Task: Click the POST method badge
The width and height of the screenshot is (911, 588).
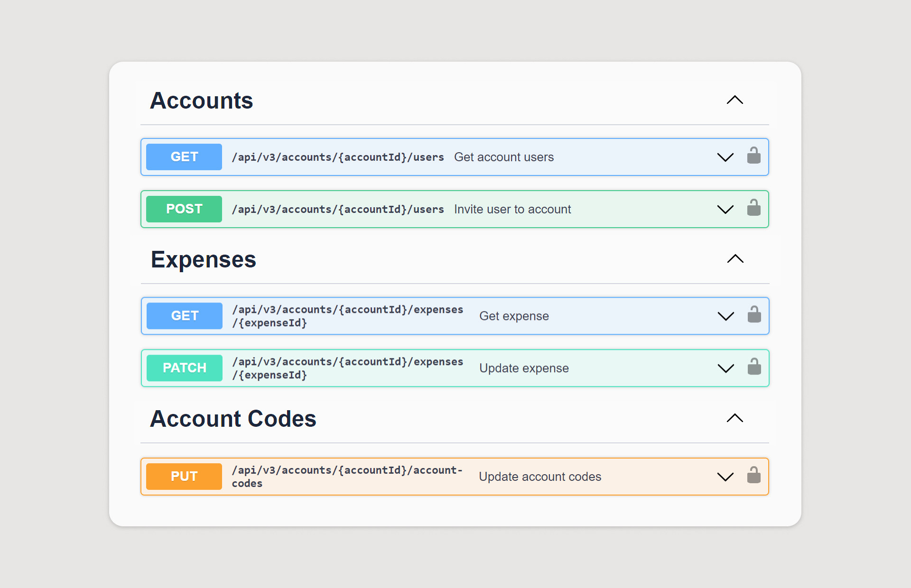Action: pos(184,209)
